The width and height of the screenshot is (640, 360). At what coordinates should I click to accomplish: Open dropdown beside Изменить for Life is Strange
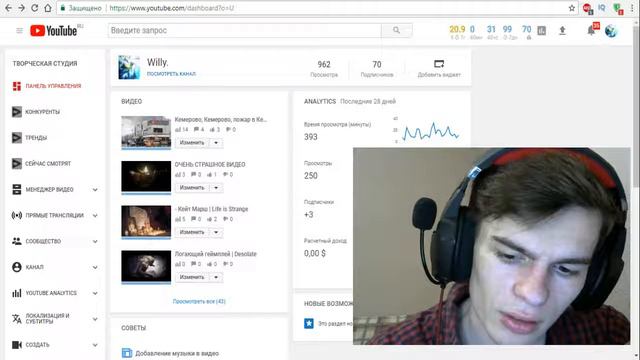click(x=216, y=232)
